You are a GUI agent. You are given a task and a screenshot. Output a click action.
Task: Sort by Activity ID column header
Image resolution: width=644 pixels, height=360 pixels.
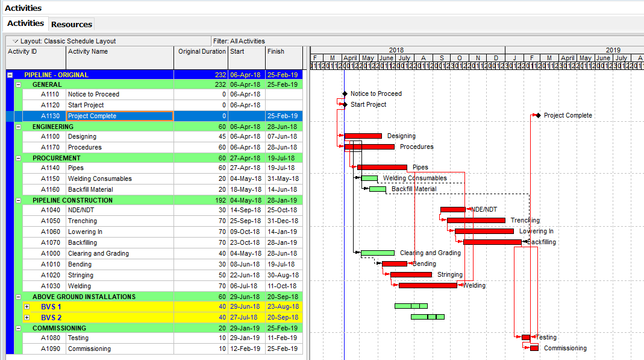pos(36,57)
